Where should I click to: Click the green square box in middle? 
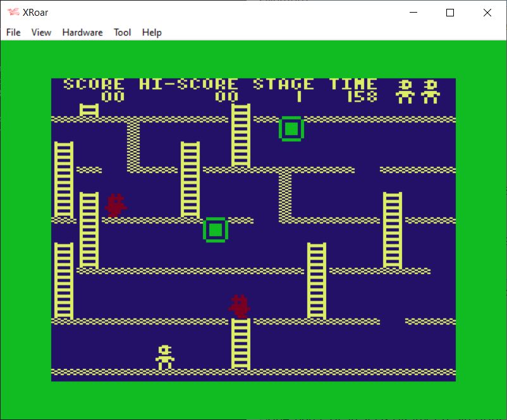click(x=215, y=230)
